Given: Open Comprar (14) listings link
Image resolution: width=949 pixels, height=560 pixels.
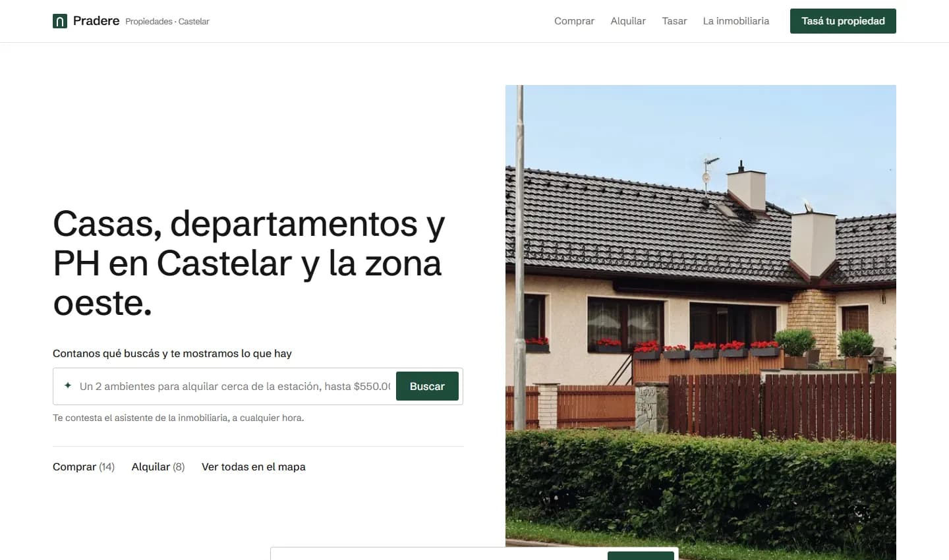Looking at the screenshot, I should pyautogui.click(x=84, y=466).
